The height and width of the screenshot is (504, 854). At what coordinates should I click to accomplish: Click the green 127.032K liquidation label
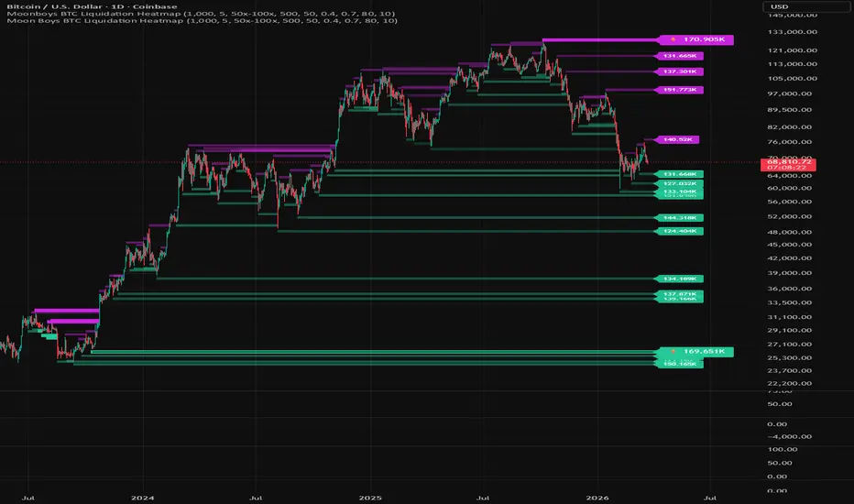[680, 184]
